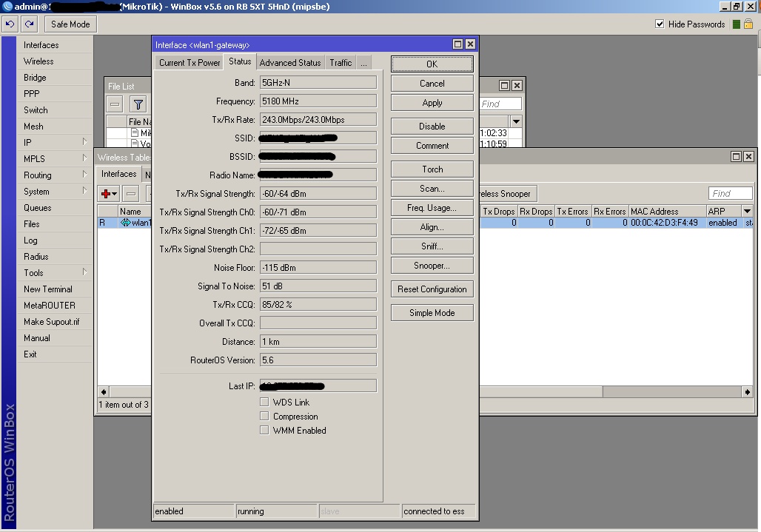Click the minus remove icon in Wireless Tables
Screen dimensions: 761x532
click(130, 194)
